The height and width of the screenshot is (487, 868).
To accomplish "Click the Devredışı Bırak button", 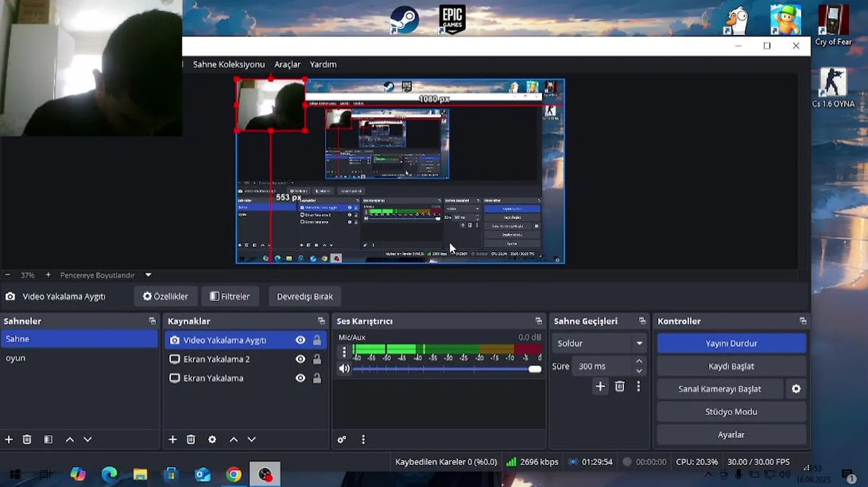I will 305,296.
